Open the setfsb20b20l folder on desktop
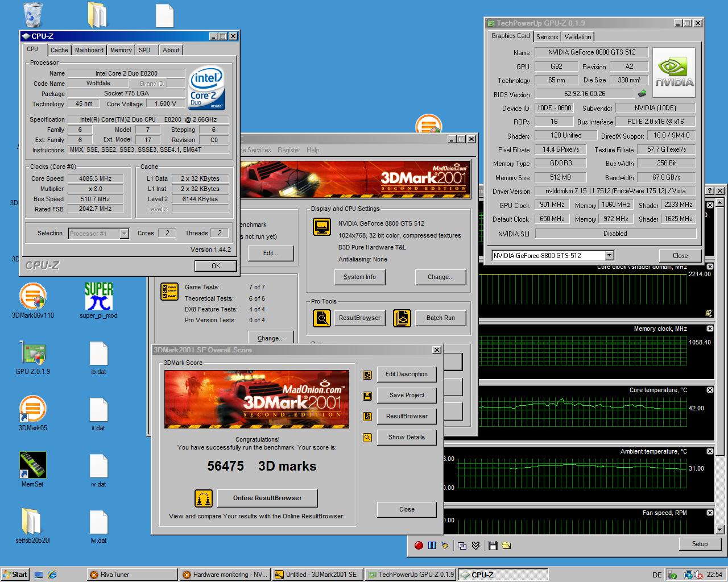728x582 pixels. pos(32,526)
